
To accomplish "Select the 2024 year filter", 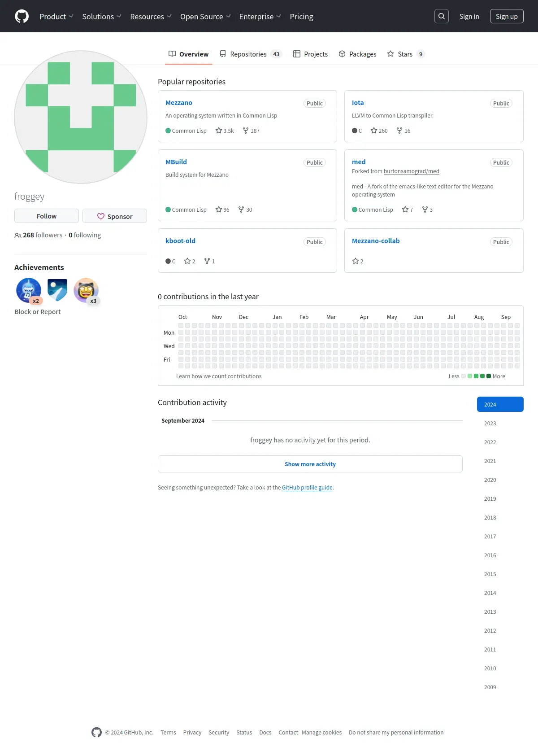I will (500, 404).
